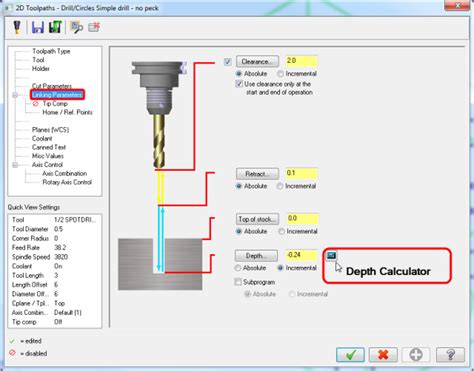The image size is (474, 371).
Task: Click the Top of stock... button
Action: point(257,219)
